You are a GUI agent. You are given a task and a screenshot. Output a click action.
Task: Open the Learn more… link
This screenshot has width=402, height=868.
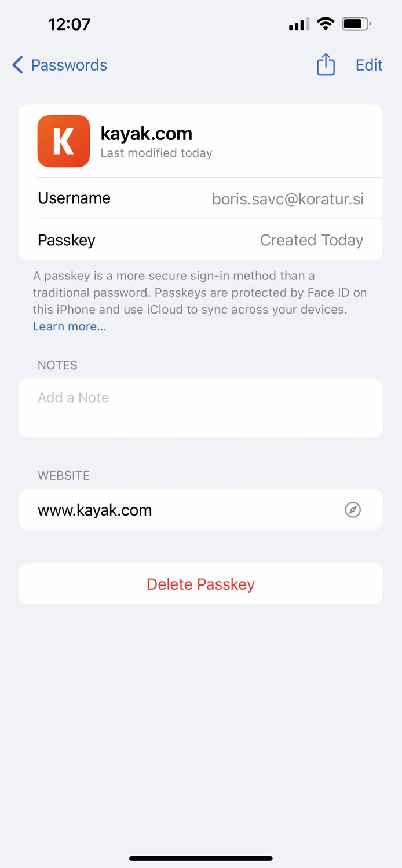[70, 326]
